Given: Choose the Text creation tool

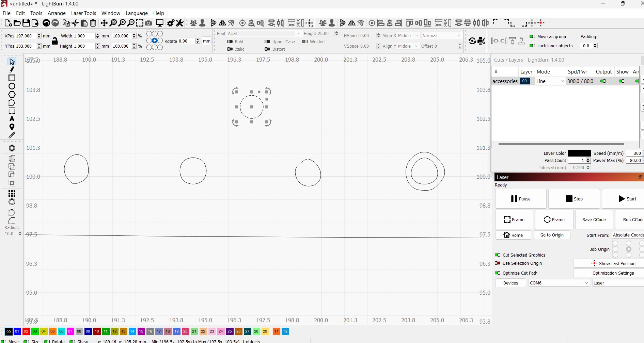Looking at the screenshot, I should click(12, 119).
